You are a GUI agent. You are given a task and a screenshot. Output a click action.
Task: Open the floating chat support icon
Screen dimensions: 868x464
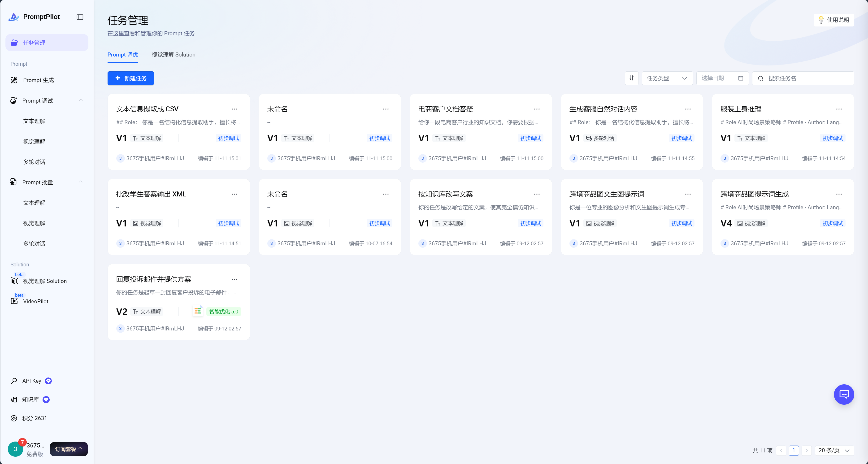coord(843,394)
